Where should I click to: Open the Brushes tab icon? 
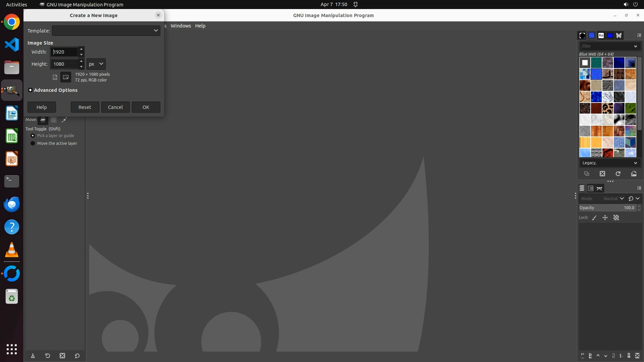pos(582,36)
